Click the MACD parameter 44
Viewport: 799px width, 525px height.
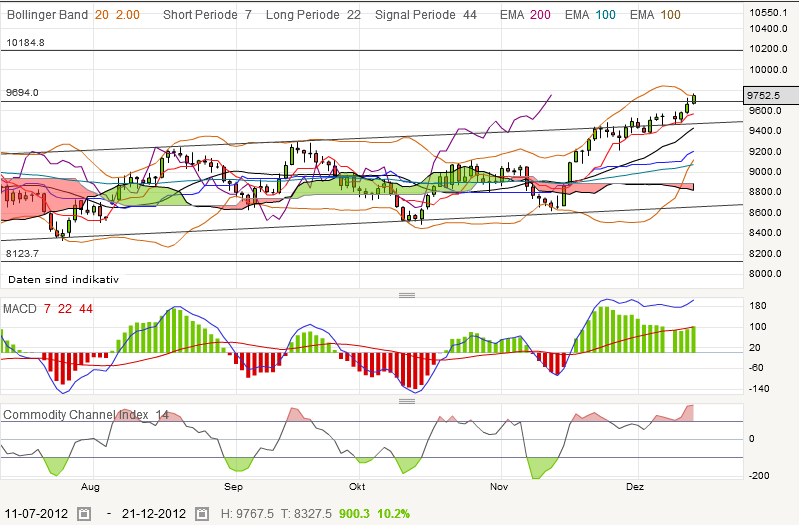[86, 309]
